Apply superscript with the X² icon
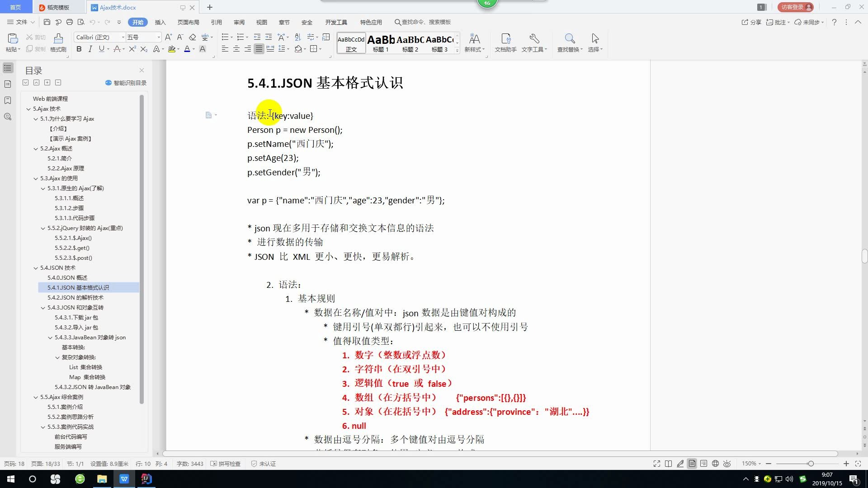 tap(132, 49)
